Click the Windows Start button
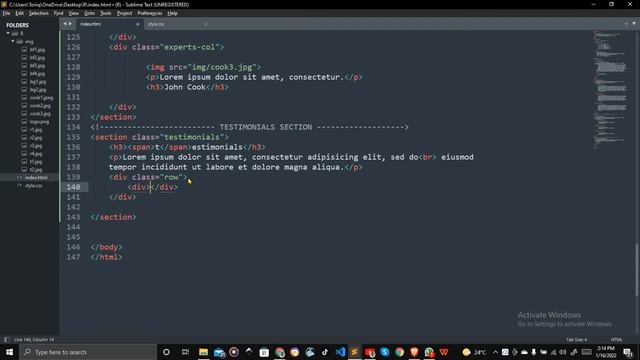 click(x=9, y=352)
